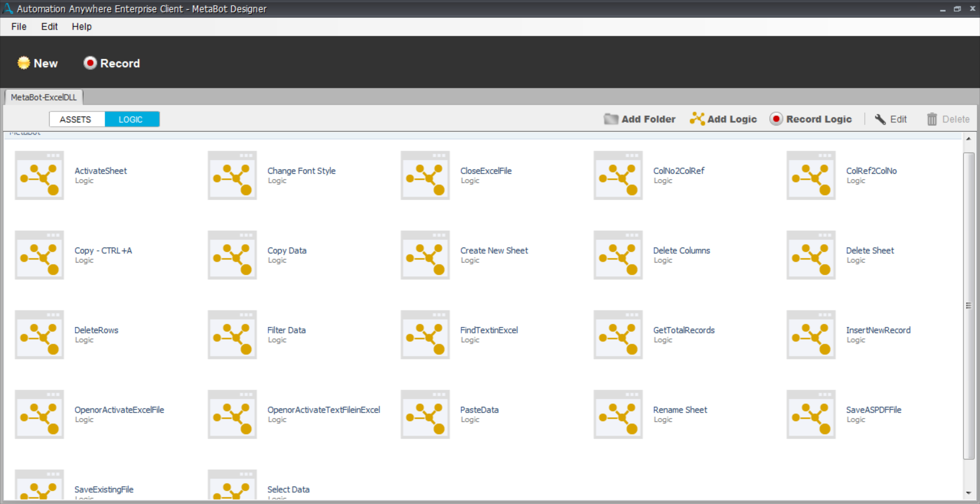Click the Copy - CTRL+A label

point(103,251)
